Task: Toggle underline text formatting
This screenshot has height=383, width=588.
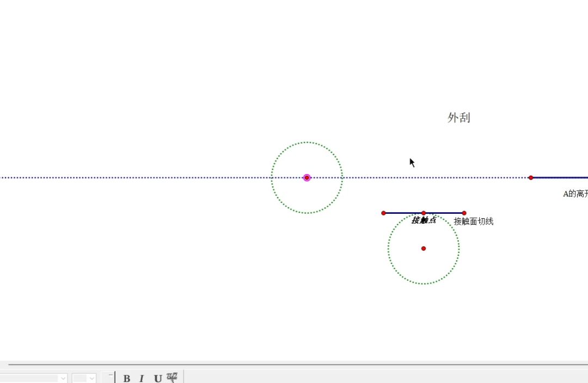Action: coord(157,378)
